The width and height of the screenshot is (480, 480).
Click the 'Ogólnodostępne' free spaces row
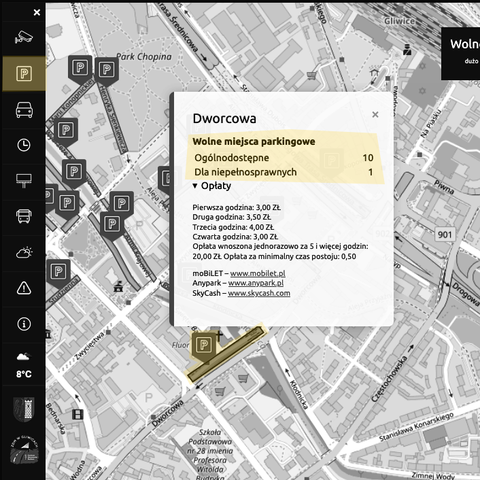(x=284, y=158)
